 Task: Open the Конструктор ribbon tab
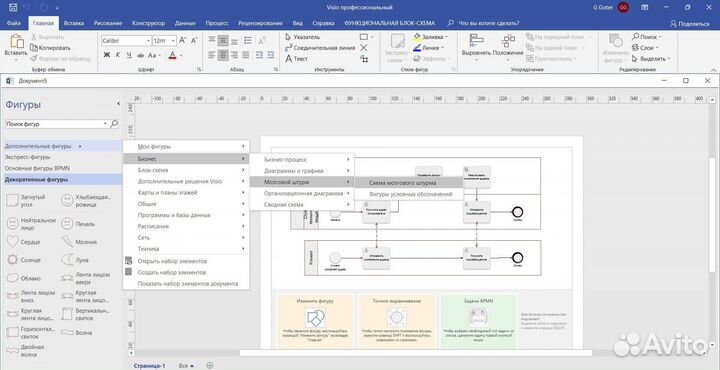pos(148,23)
